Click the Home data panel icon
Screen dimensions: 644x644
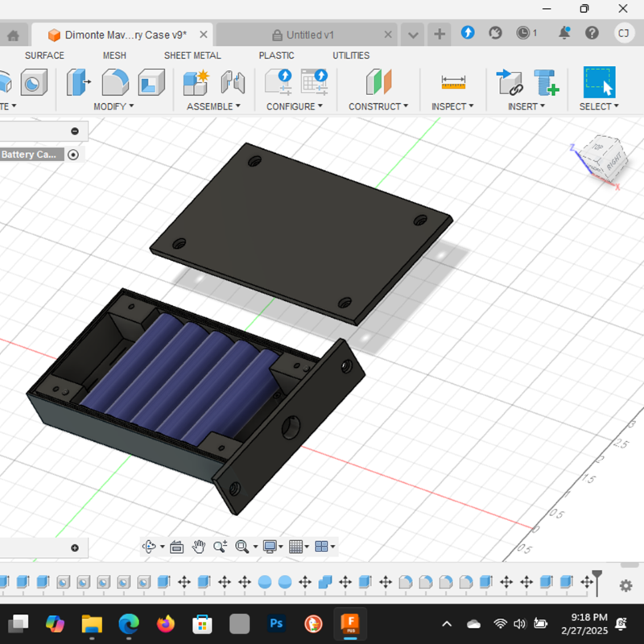click(13, 35)
